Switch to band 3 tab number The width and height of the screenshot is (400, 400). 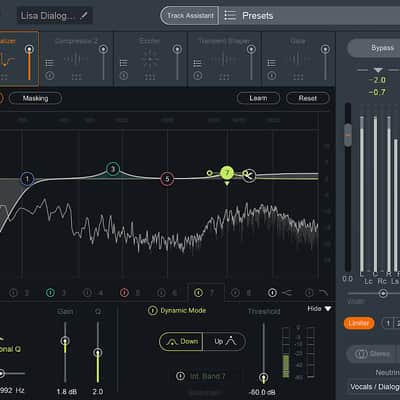(x=63, y=293)
